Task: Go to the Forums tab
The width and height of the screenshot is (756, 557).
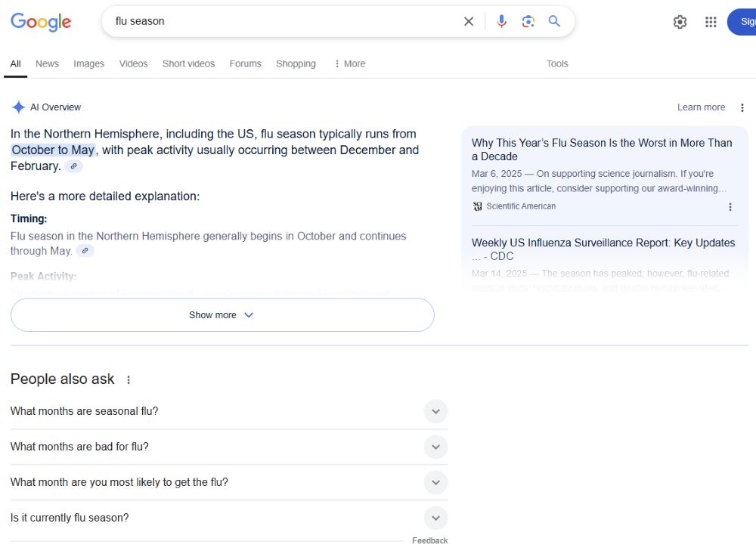Action: click(x=246, y=63)
